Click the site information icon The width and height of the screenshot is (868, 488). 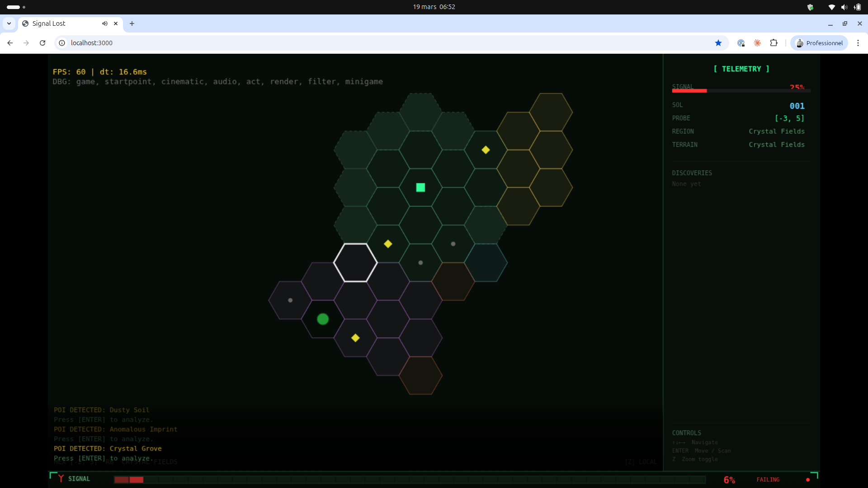tap(62, 43)
